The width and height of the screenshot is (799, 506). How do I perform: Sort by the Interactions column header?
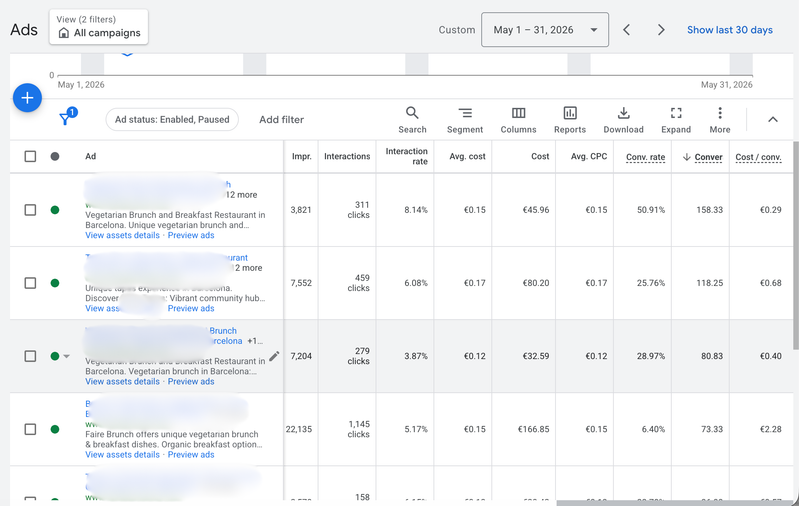click(347, 156)
